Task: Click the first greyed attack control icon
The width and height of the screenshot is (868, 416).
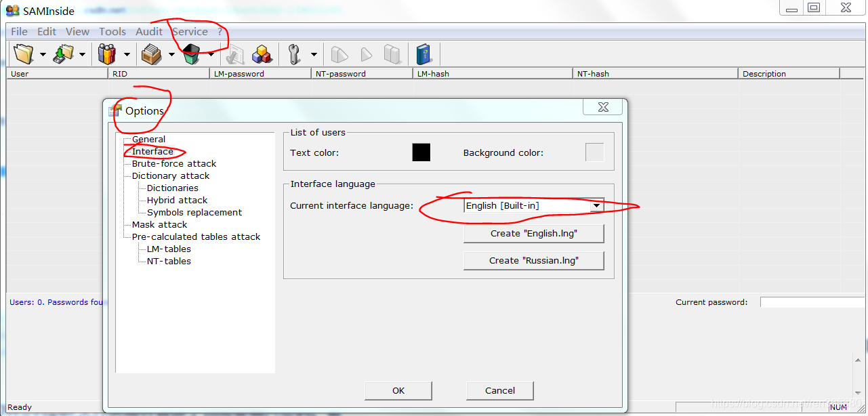Action: click(x=339, y=54)
